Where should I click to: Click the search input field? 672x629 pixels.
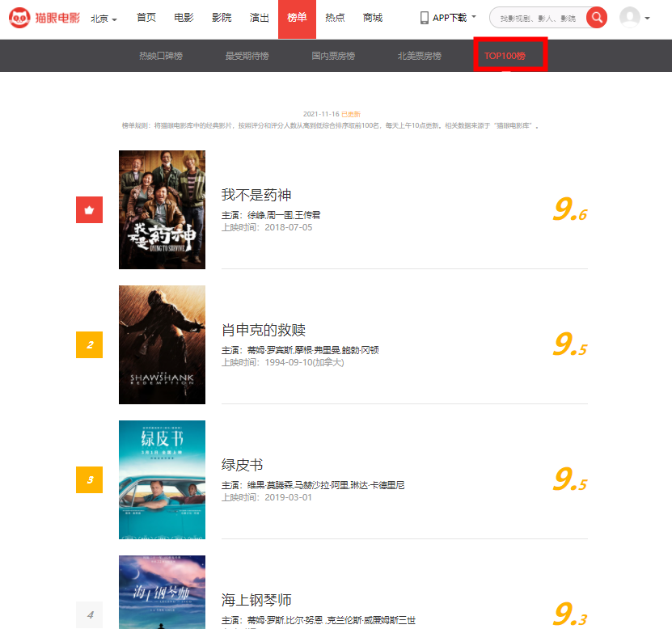tap(539, 18)
